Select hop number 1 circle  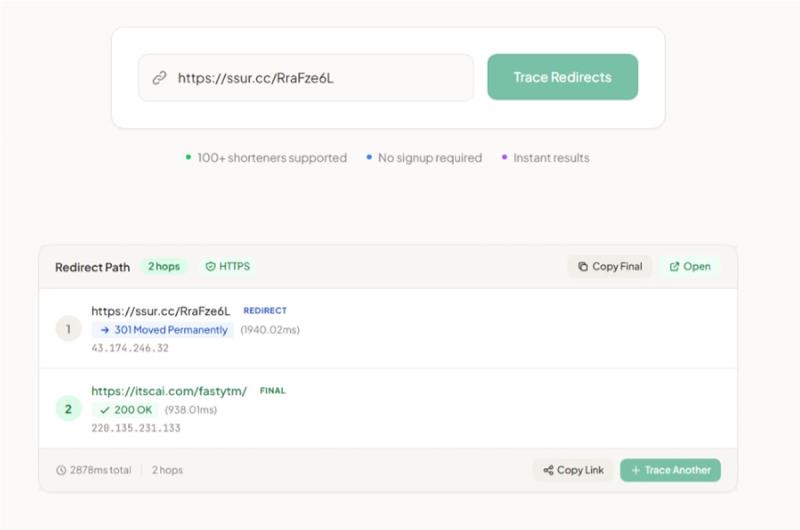click(x=68, y=329)
